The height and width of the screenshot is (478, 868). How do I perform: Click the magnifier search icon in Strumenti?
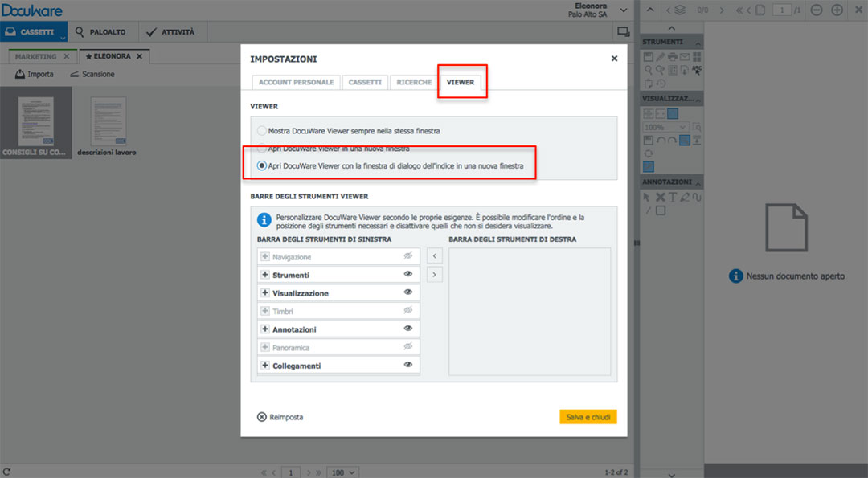649,70
